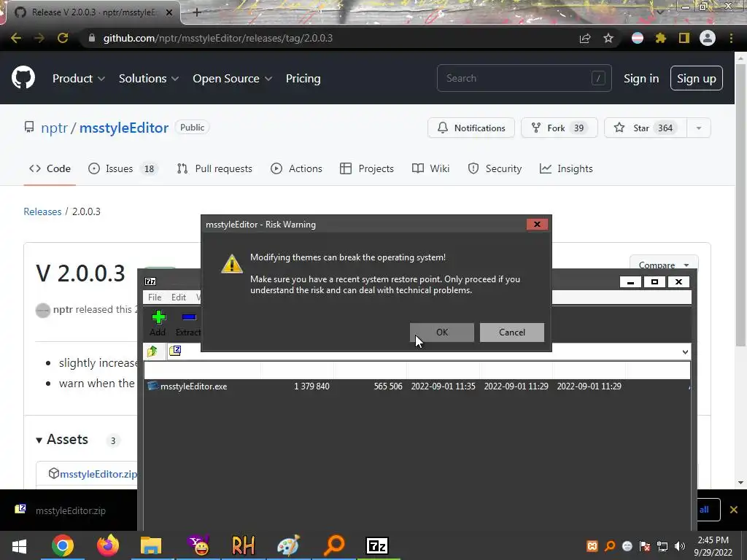747x560 pixels.
Task: Bookmark this page with the star icon
Action: (608, 38)
